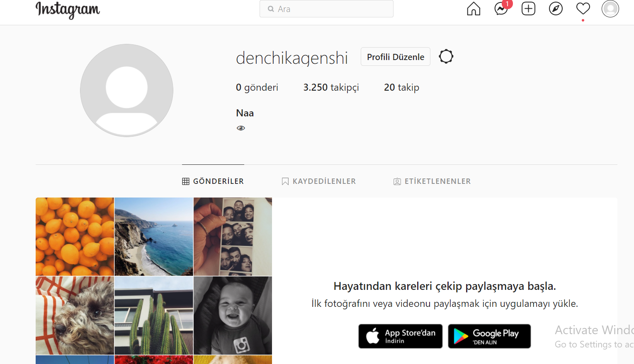Switch to the KAYDEDİLENLER tab
The height and width of the screenshot is (364, 634).
click(318, 181)
